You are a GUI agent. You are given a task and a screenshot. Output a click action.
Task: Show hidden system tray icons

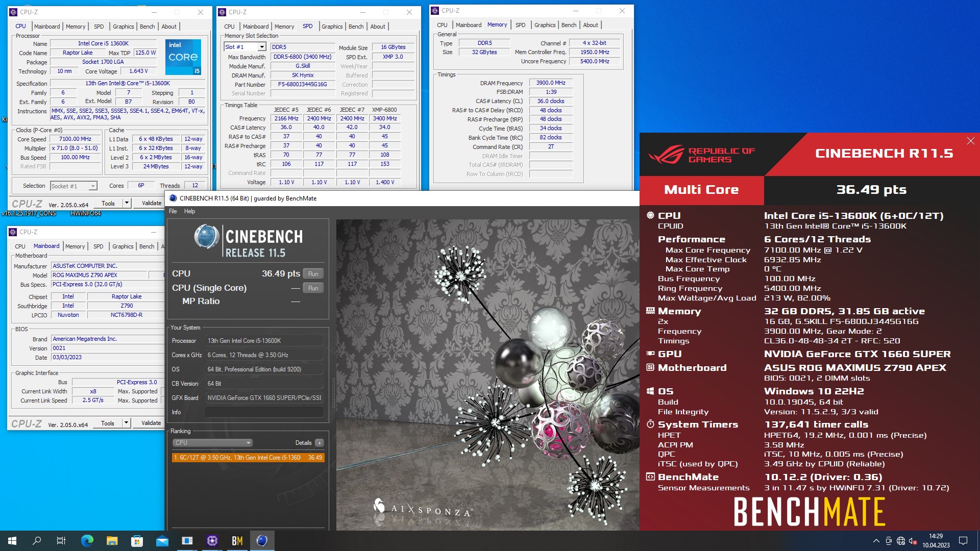tap(876, 541)
